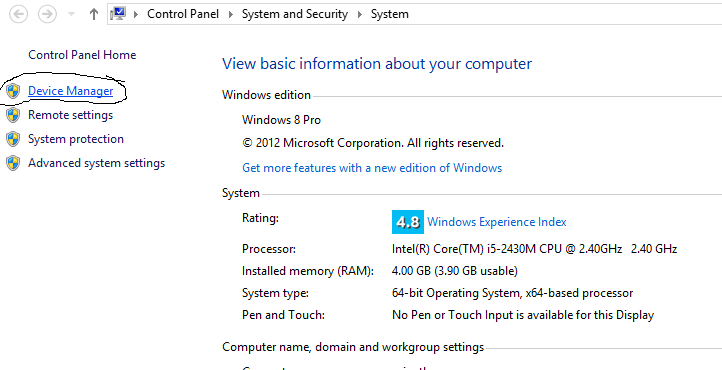Click shield icon beside Device Manager
Screen dimensions: 722x370
click(x=13, y=91)
